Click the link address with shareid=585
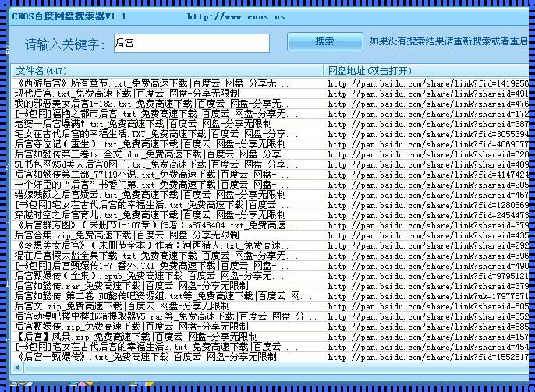Image resolution: width=535 pixels, height=392 pixels. [428, 327]
